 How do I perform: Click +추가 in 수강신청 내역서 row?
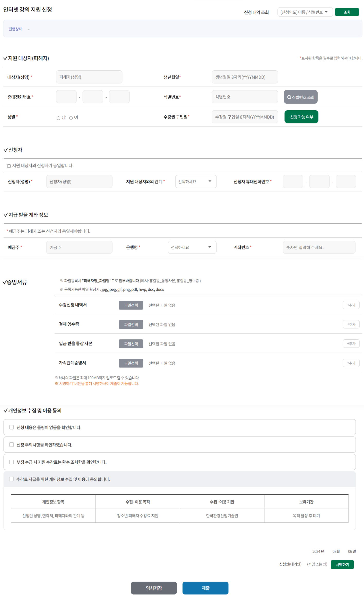pyautogui.click(x=351, y=305)
